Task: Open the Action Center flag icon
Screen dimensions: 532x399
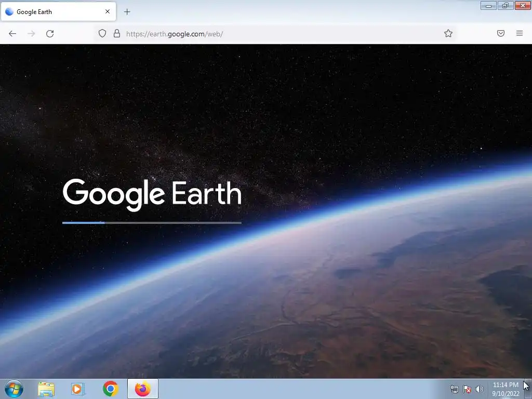Action: [x=467, y=389]
